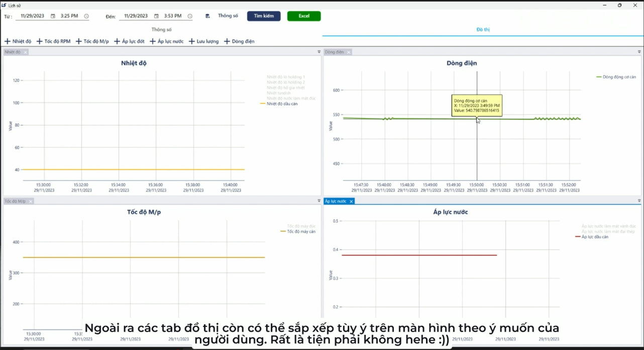The width and height of the screenshot is (644, 350).
Task: Open the 'Từ' start date calendar picker
Action: pos(53,16)
